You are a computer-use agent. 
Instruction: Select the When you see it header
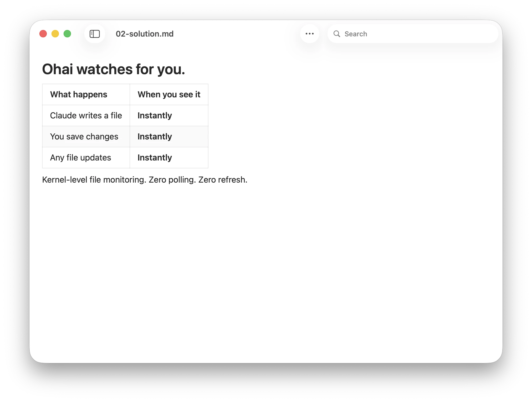pyautogui.click(x=169, y=94)
